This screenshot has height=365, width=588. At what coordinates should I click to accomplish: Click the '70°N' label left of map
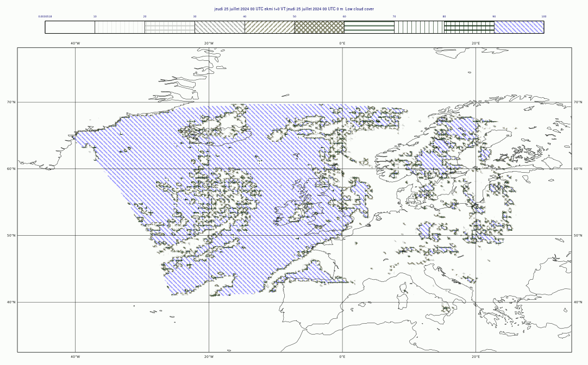pyautogui.click(x=11, y=102)
